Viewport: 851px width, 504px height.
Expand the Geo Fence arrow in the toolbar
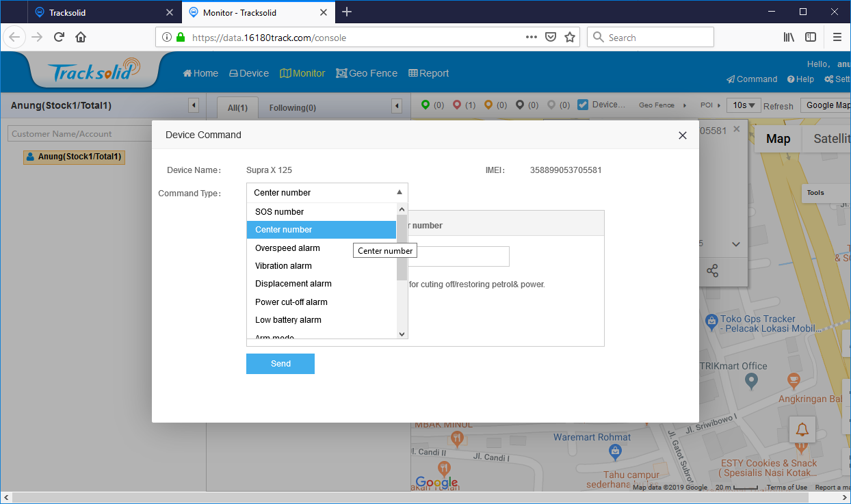coord(685,105)
